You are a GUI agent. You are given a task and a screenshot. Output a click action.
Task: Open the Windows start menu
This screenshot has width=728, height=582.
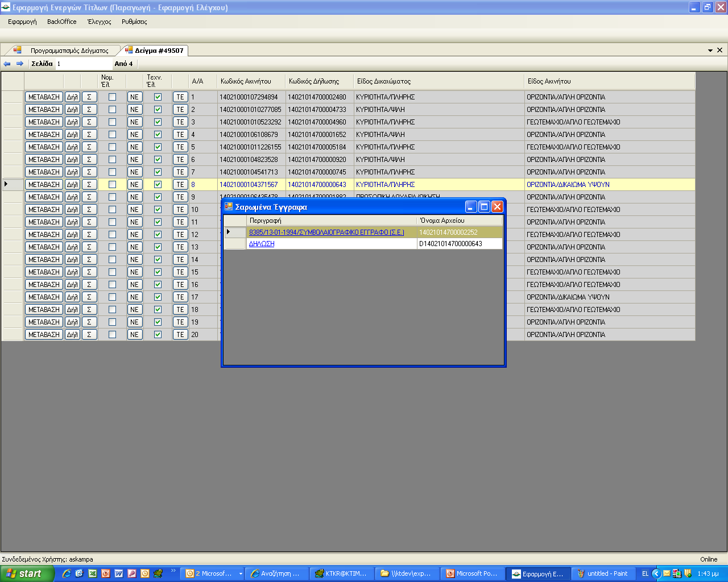coord(27,573)
